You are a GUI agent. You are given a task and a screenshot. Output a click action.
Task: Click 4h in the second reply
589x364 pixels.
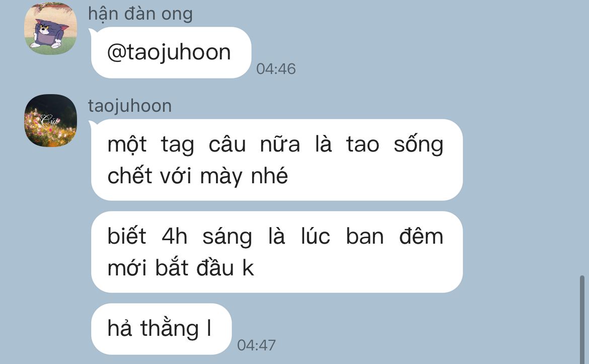(x=175, y=237)
